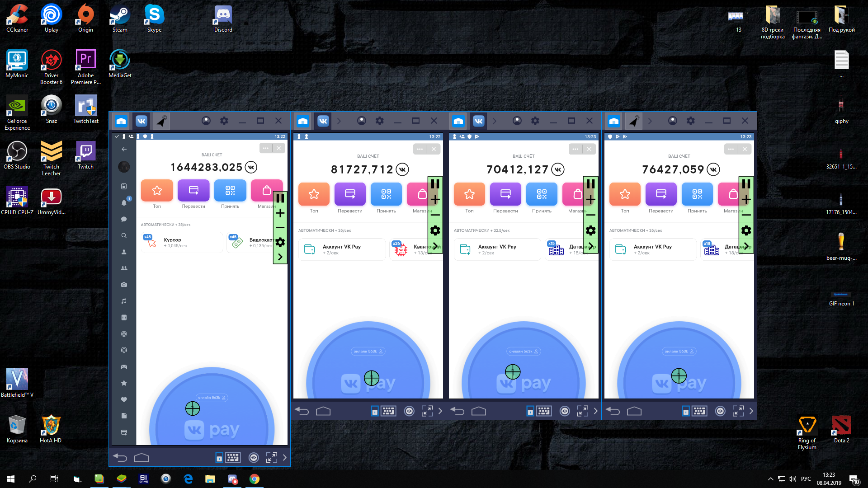Click the Android back arrow in the 1644283,025 window
Image resolution: width=868 pixels, height=488 pixels.
pyautogui.click(x=120, y=458)
